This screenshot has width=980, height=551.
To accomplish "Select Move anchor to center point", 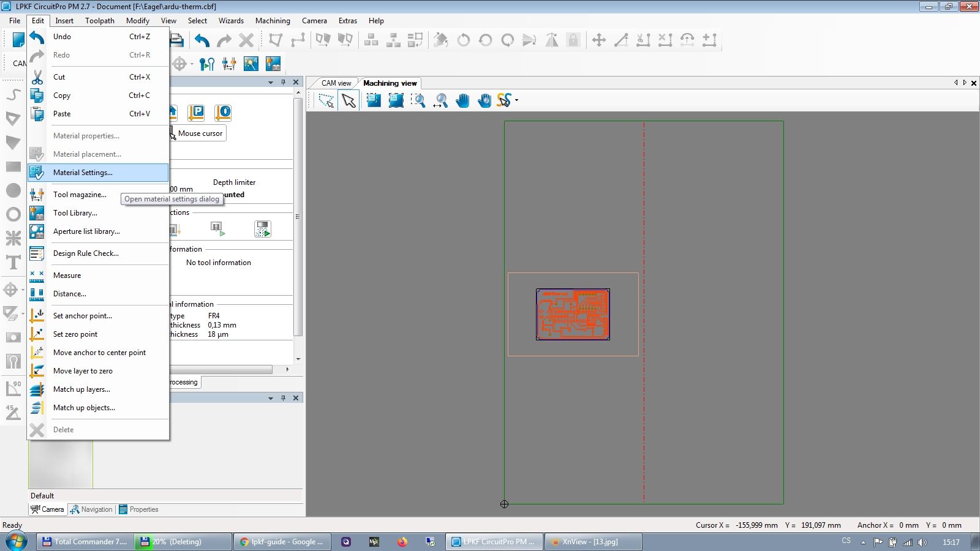I will [x=98, y=353].
